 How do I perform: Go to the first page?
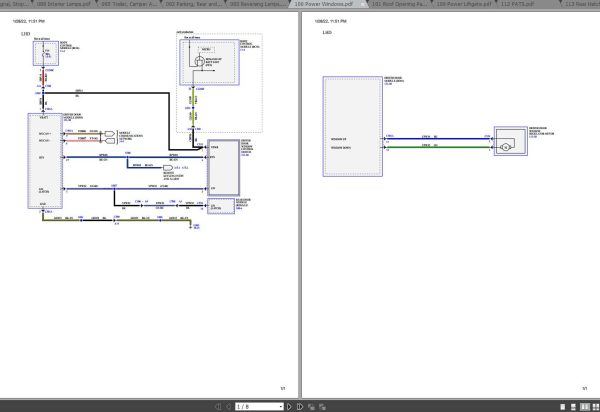click(218, 407)
